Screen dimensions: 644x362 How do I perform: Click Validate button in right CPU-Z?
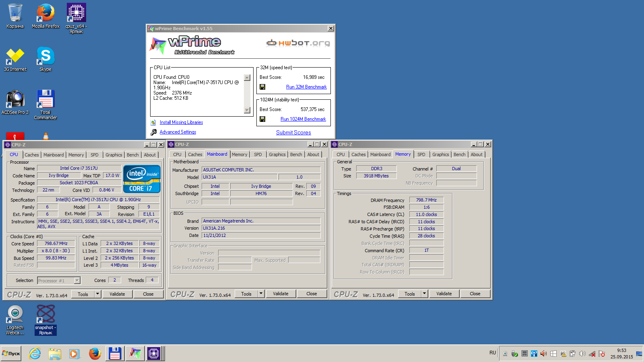(x=444, y=294)
